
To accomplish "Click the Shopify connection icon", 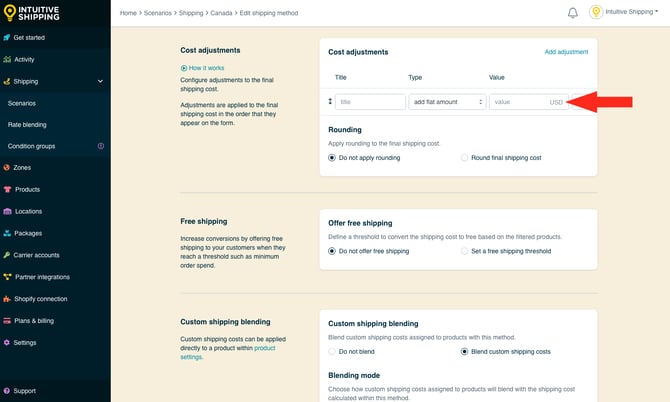I will (7, 299).
